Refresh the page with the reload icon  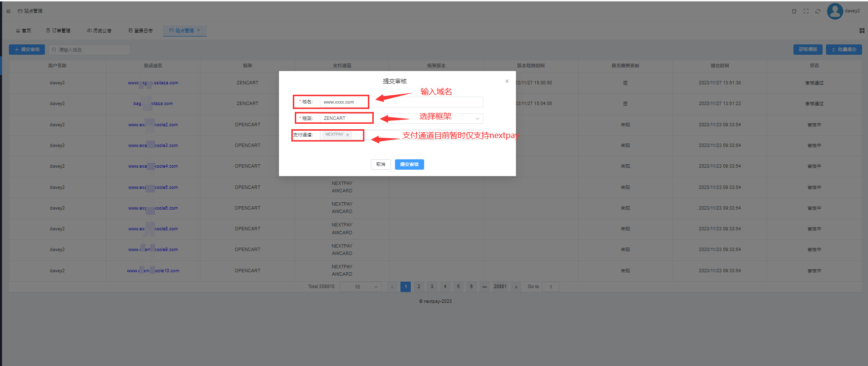coord(818,11)
